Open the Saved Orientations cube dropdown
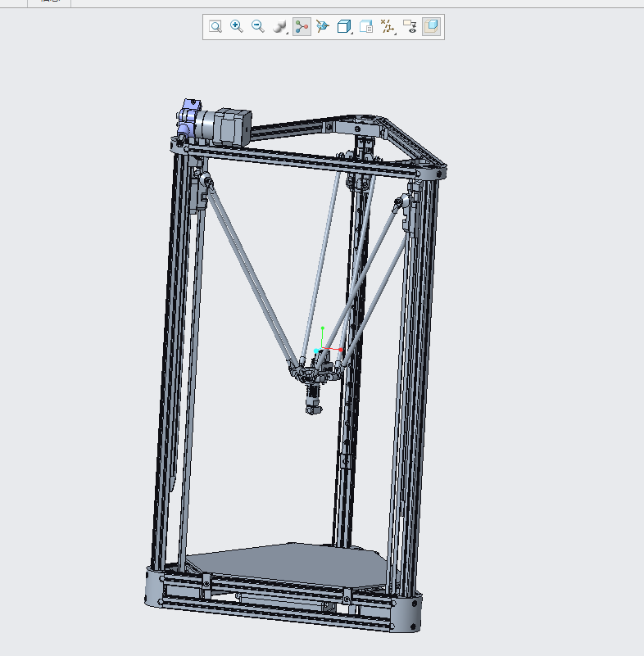This screenshot has height=656, width=644. pos(344,27)
